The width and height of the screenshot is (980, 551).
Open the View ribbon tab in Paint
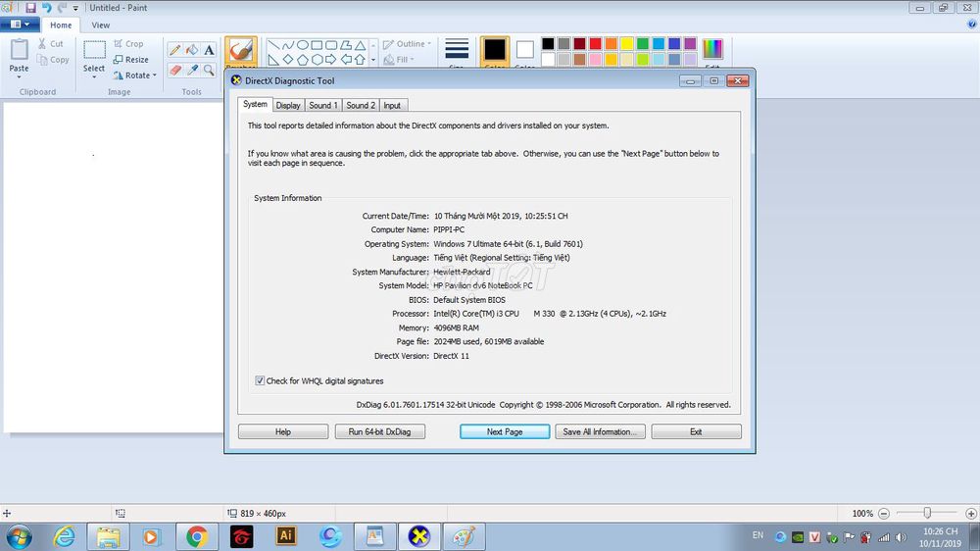coord(101,25)
